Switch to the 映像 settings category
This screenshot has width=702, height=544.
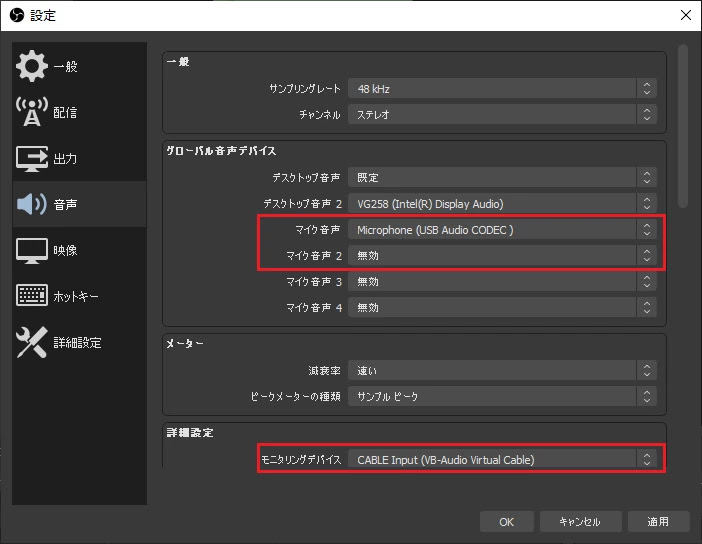click(x=79, y=250)
